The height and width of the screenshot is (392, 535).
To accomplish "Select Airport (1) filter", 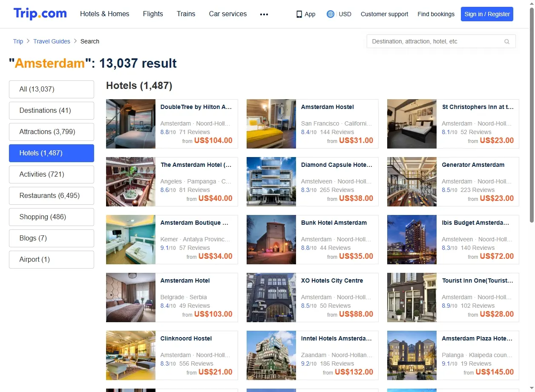I will pos(52,260).
